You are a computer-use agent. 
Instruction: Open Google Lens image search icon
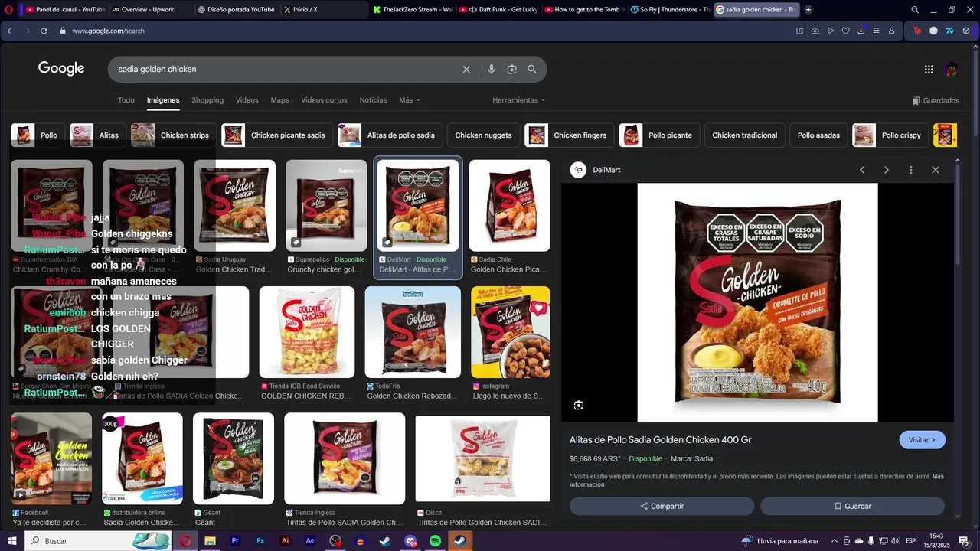(511, 69)
